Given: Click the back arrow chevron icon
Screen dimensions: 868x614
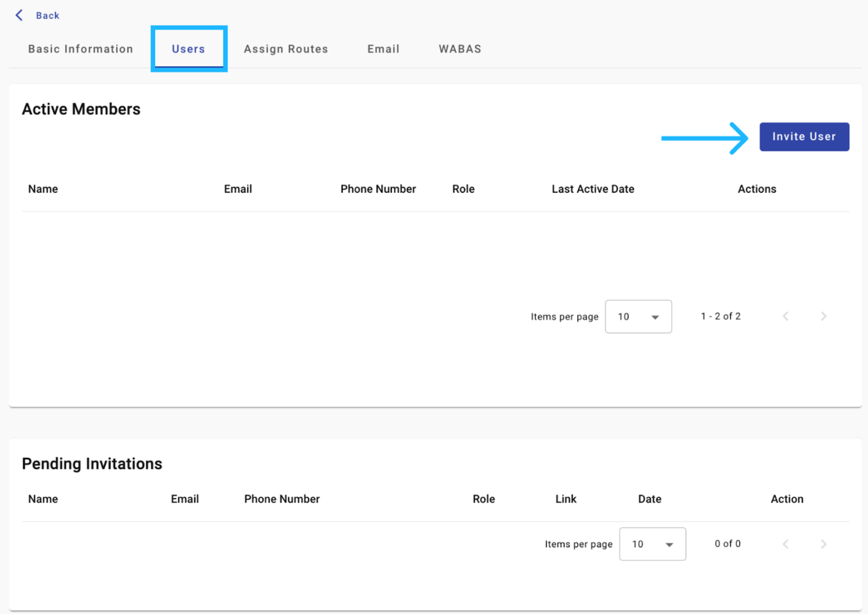Looking at the screenshot, I should pyautogui.click(x=19, y=15).
